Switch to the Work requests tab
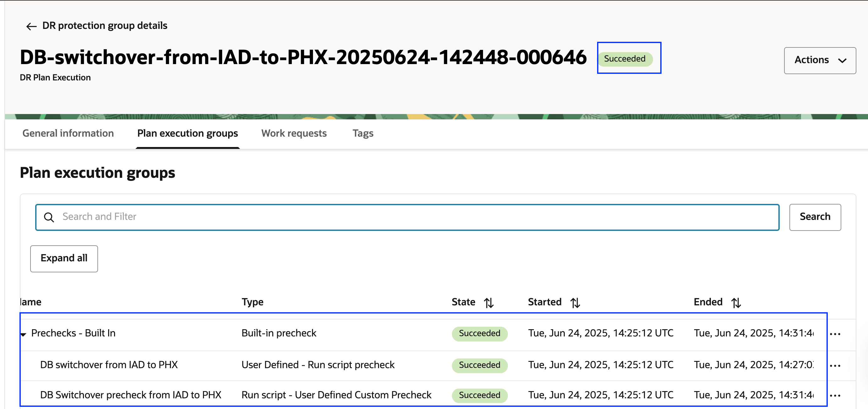Image resolution: width=868 pixels, height=409 pixels. click(294, 134)
